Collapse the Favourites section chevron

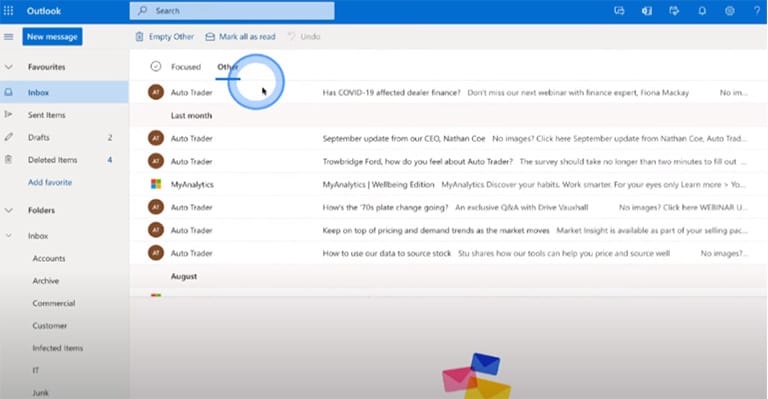(x=8, y=67)
